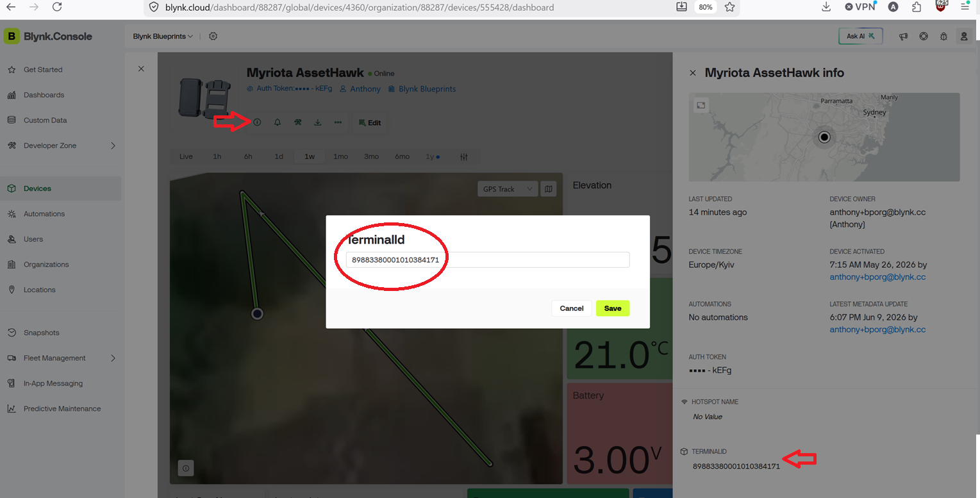980x498 pixels.
Task: Select the 6h time range tab
Action: (x=248, y=156)
